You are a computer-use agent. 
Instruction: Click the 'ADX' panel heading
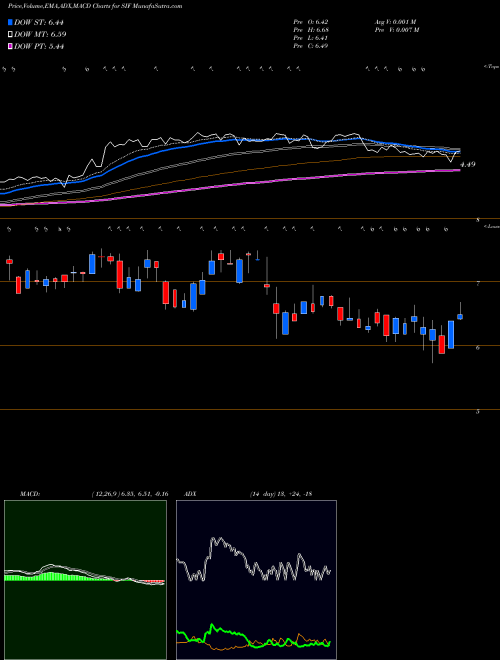(x=191, y=494)
